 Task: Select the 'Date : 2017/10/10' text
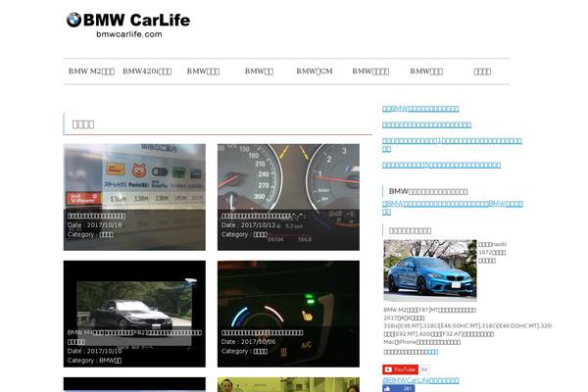[x=94, y=351]
